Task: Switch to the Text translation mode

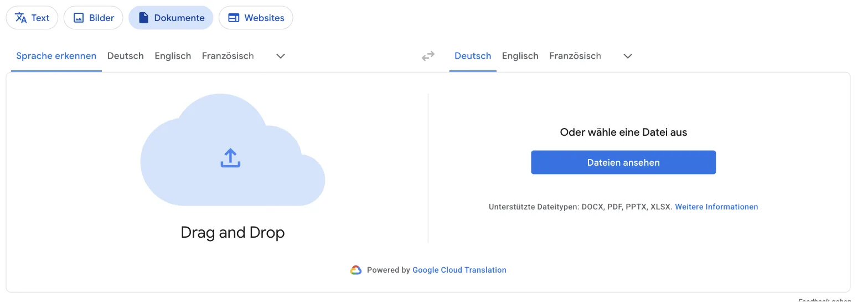Action: pos(32,18)
